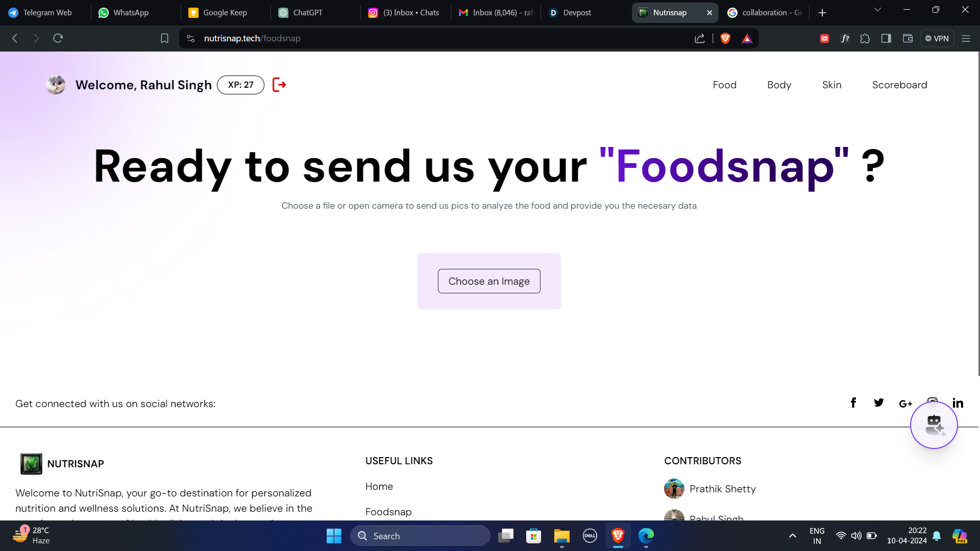The height and width of the screenshot is (551, 980).
Task: Click the Google Plus icon
Action: point(905,404)
